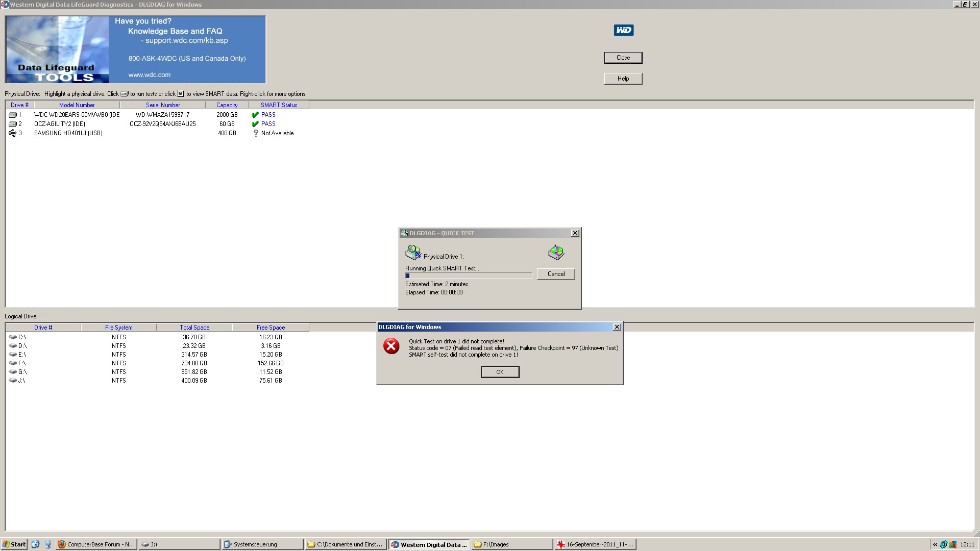This screenshot has width=980, height=551.
Task: Click the WD logo
Action: [x=623, y=30]
